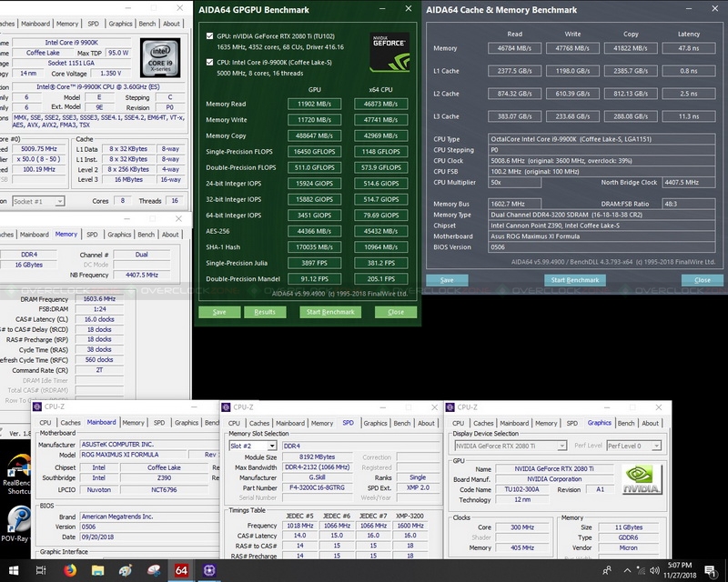Open Firefox from the taskbar
The width and height of the screenshot is (728, 582).
click(x=70, y=570)
